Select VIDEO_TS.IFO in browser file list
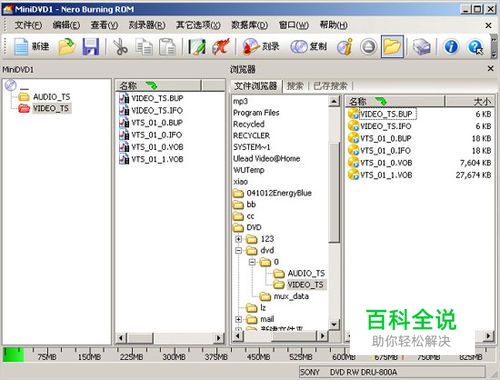The height and width of the screenshot is (380, 500). 379,126
